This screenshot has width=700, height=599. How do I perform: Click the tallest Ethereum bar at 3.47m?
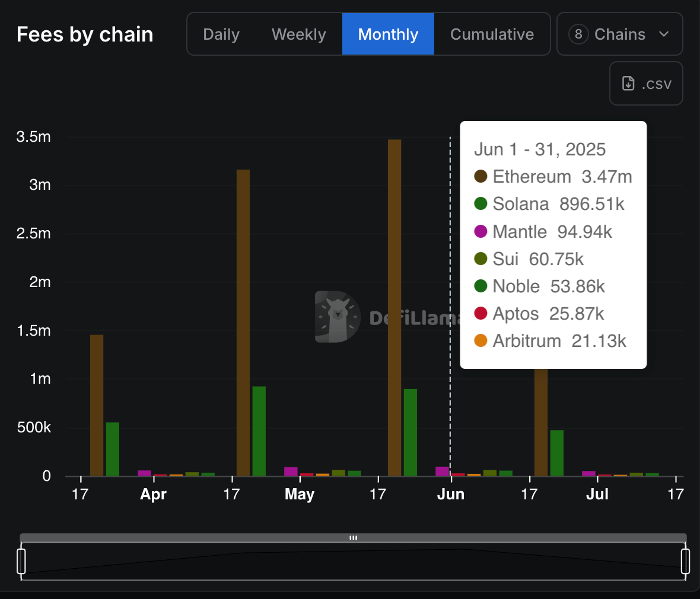click(x=394, y=308)
